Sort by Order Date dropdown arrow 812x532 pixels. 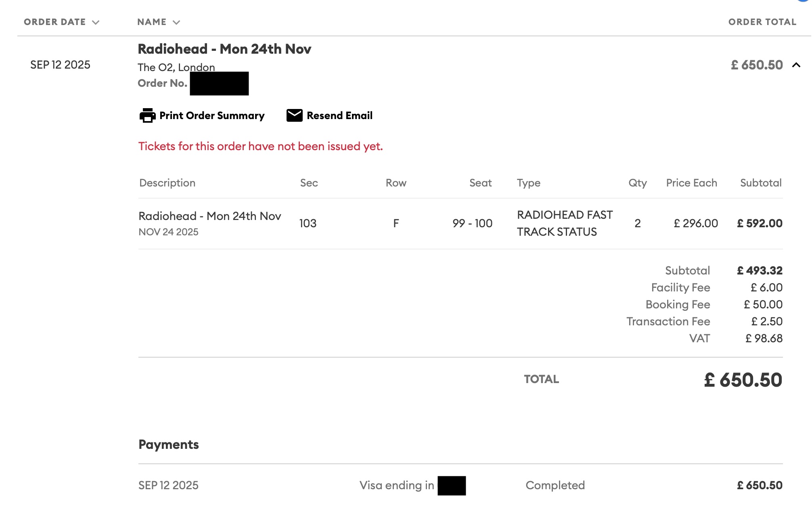click(96, 22)
